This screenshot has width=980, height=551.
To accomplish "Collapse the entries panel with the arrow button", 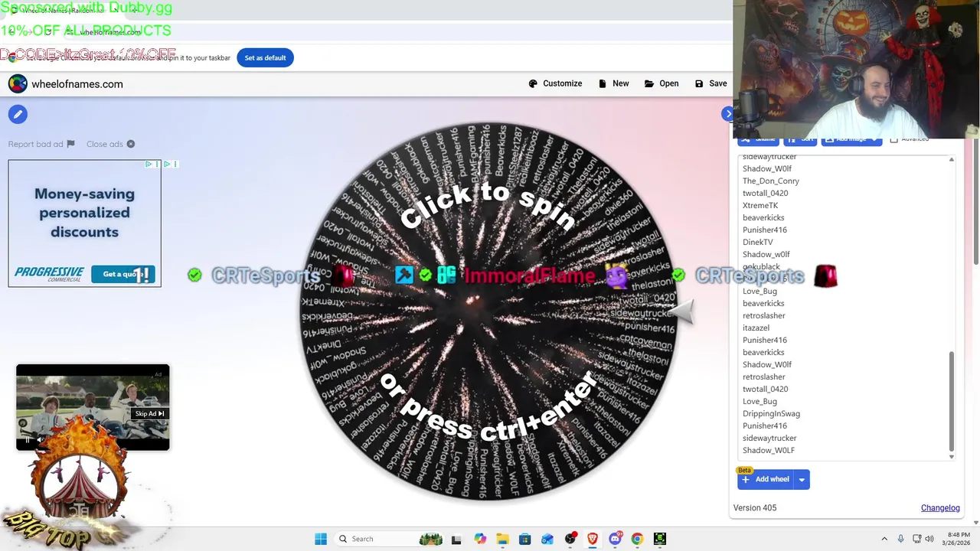I will [727, 114].
